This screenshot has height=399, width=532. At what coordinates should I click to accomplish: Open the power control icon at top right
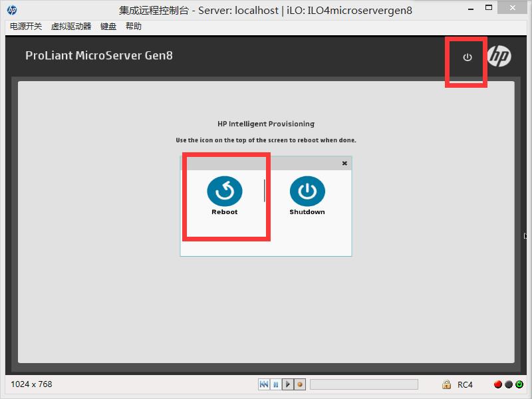tap(466, 59)
